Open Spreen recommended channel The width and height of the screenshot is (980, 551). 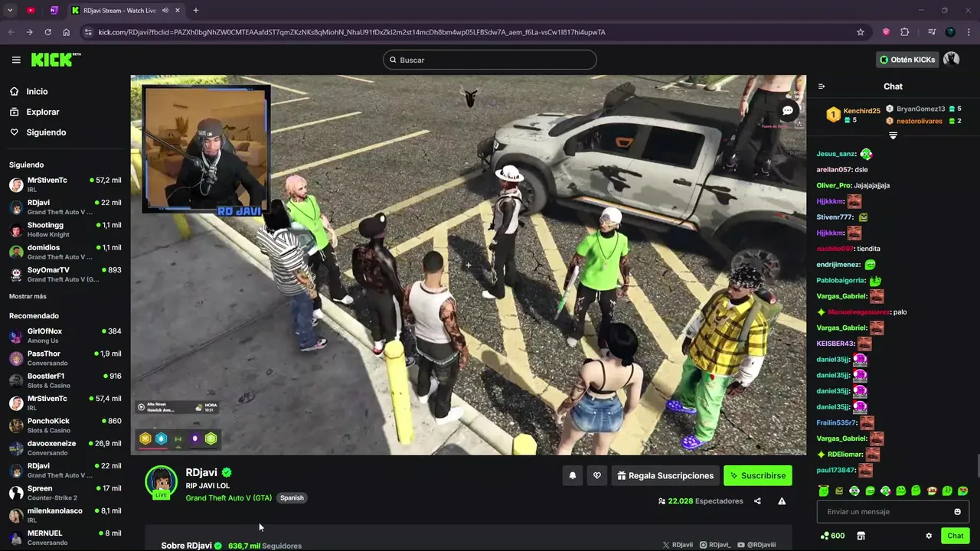point(65,493)
